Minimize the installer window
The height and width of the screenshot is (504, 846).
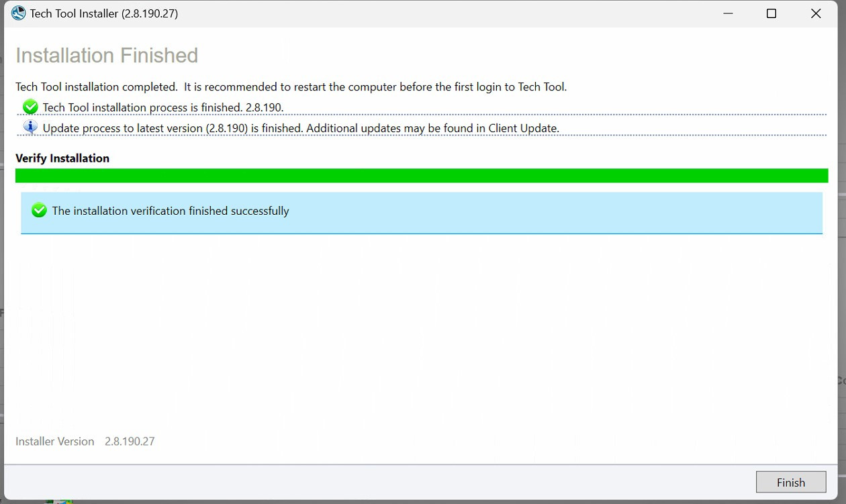727,13
